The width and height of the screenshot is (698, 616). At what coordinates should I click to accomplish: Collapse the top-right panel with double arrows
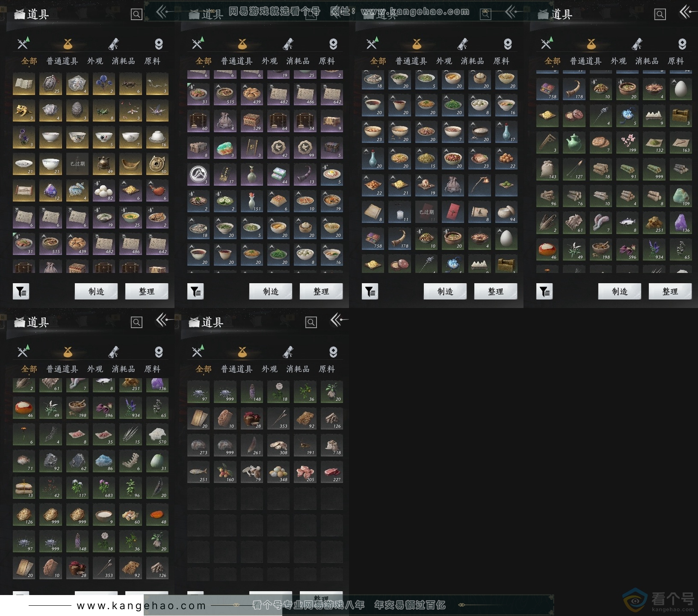[x=687, y=12]
